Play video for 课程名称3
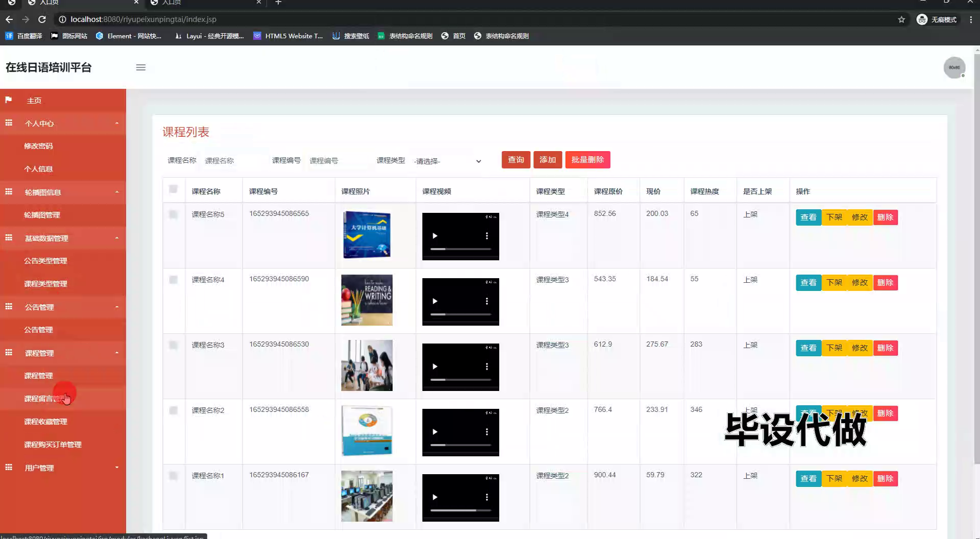 click(435, 366)
